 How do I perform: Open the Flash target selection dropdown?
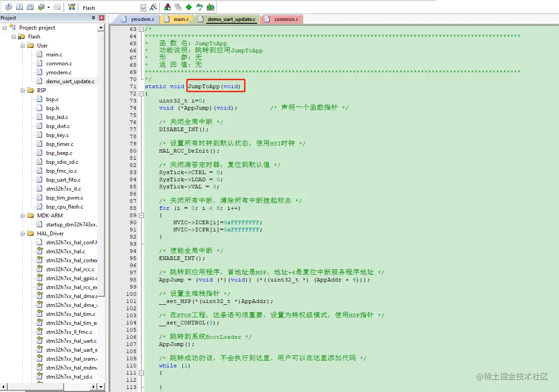click(143, 7)
